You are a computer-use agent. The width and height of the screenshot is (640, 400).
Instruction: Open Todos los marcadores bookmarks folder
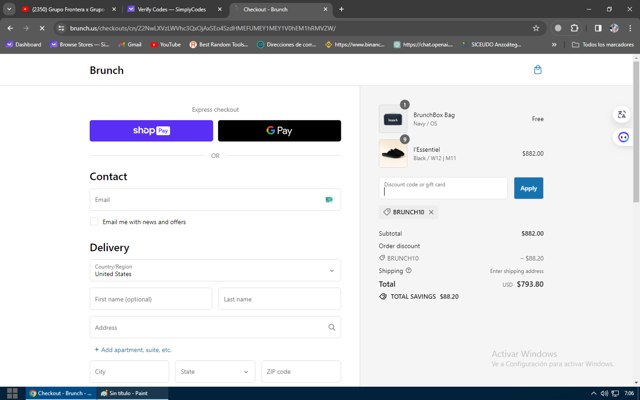click(x=603, y=44)
